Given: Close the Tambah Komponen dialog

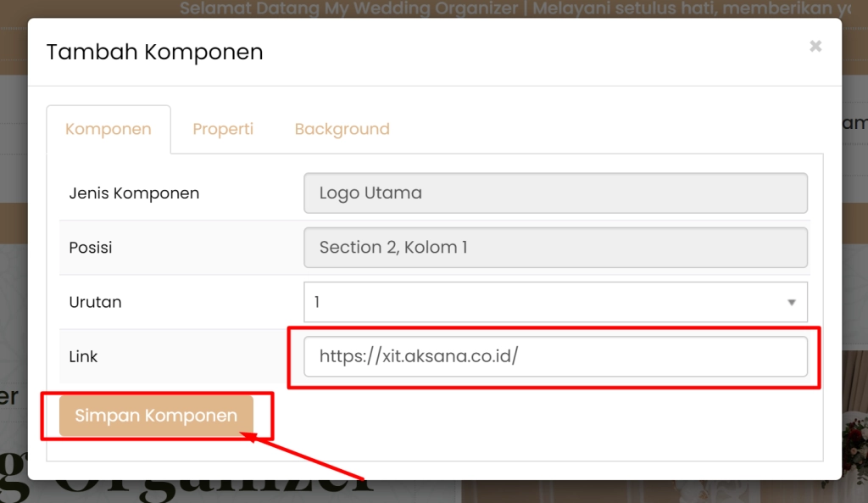Looking at the screenshot, I should tap(815, 46).
